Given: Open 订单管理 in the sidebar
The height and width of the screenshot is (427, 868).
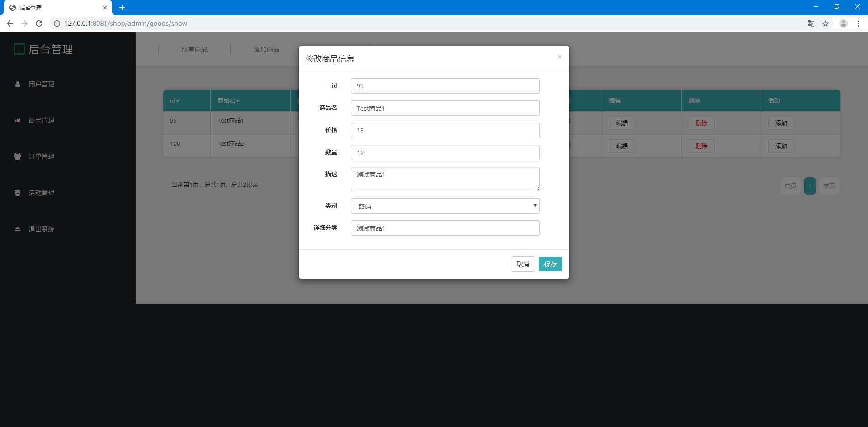Looking at the screenshot, I should tap(42, 157).
